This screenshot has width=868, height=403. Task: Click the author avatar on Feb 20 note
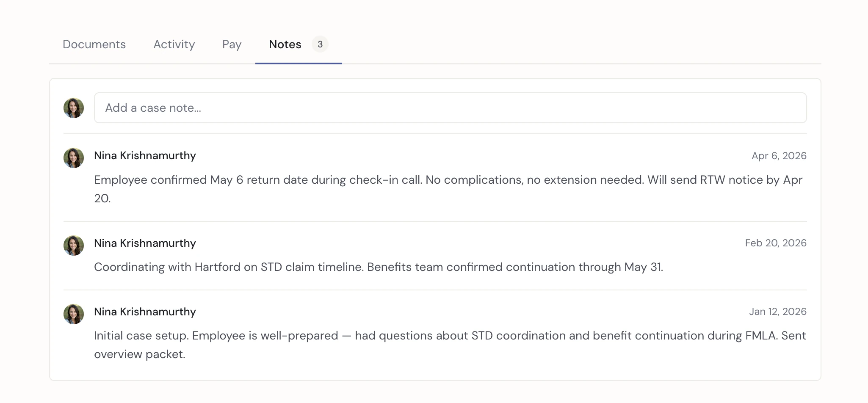(x=74, y=246)
